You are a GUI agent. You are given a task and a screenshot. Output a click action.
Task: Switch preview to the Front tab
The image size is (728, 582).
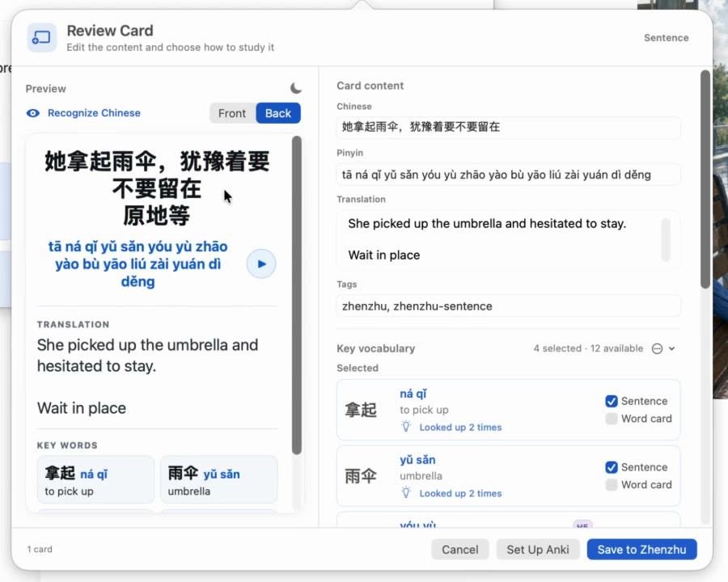click(232, 113)
